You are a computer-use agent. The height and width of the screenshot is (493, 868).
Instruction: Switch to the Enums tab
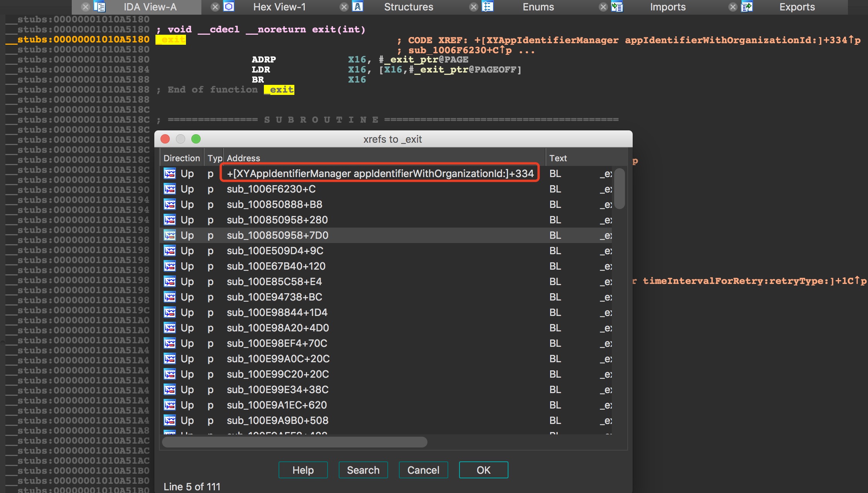[538, 7]
